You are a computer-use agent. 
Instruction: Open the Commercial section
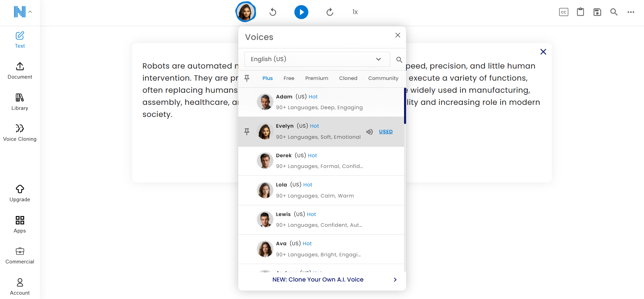coord(20,256)
